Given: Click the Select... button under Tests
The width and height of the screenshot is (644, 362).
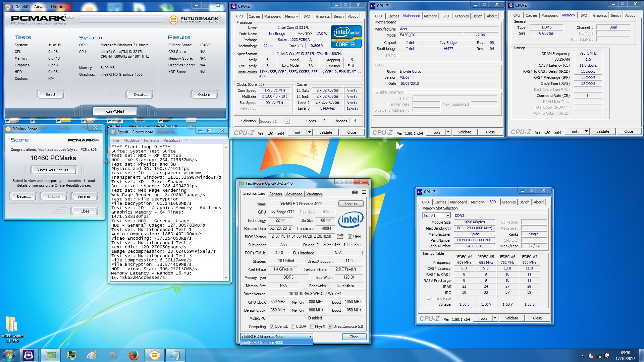Looking at the screenshot, I should point(52,95).
